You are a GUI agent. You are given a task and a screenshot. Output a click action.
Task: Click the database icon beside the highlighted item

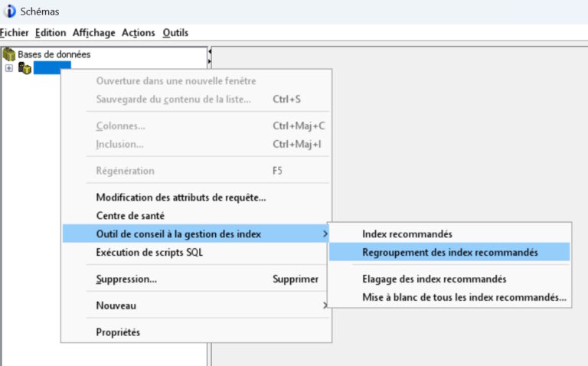(24, 68)
